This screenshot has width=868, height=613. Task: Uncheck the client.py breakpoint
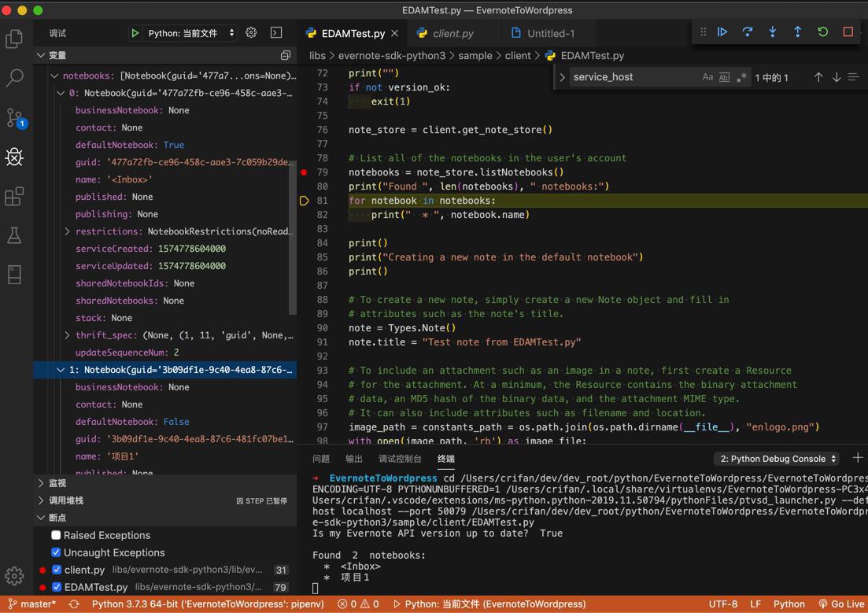coord(57,569)
